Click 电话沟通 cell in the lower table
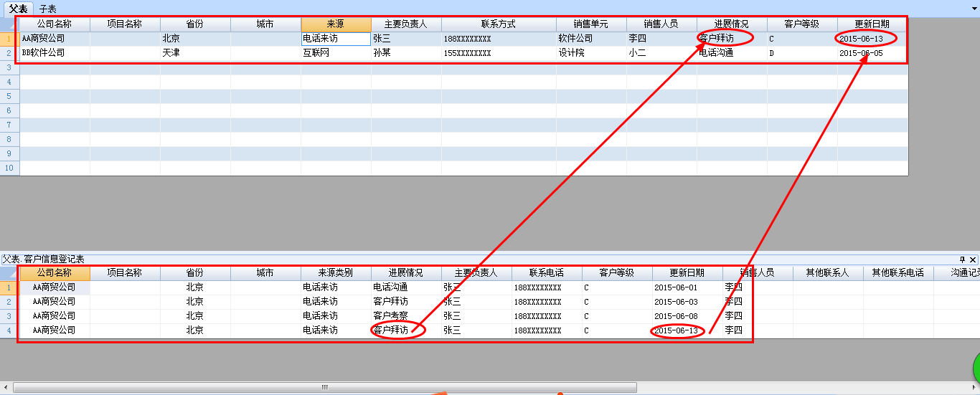The height and width of the screenshot is (395, 980). 406,287
